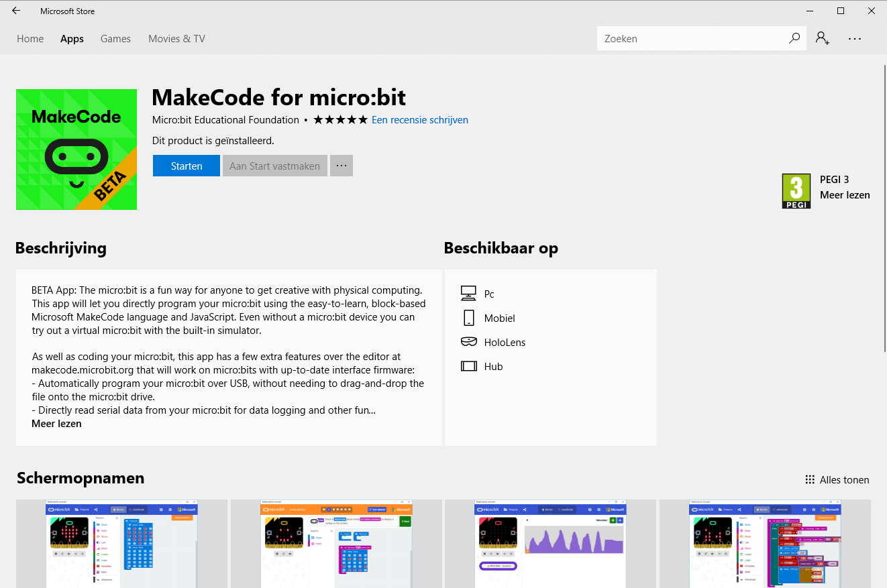The image size is (887, 588).
Task: Click the Hub device icon
Action: pos(470,365)
